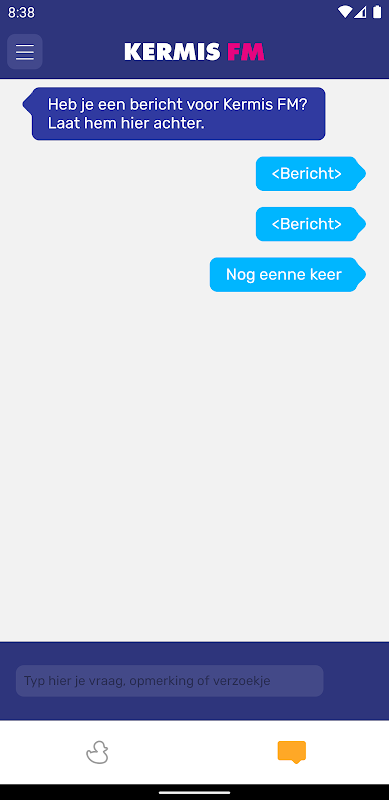
Task: Tap the cellular signal icon
Action: point(360,12)
